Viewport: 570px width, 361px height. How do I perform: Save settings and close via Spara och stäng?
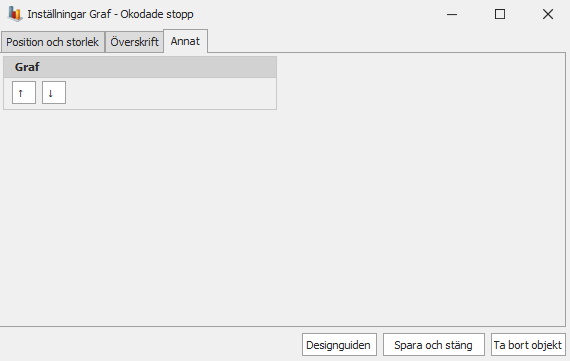pos(434,345)
